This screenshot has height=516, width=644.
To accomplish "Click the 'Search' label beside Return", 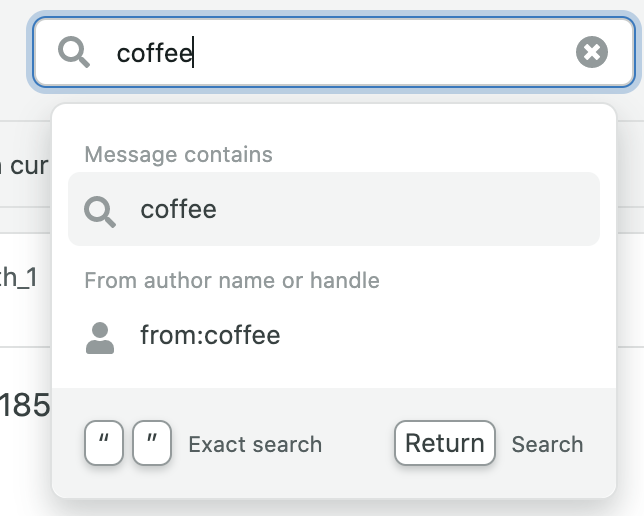I will pyautogui.click(x=547, y=445).
